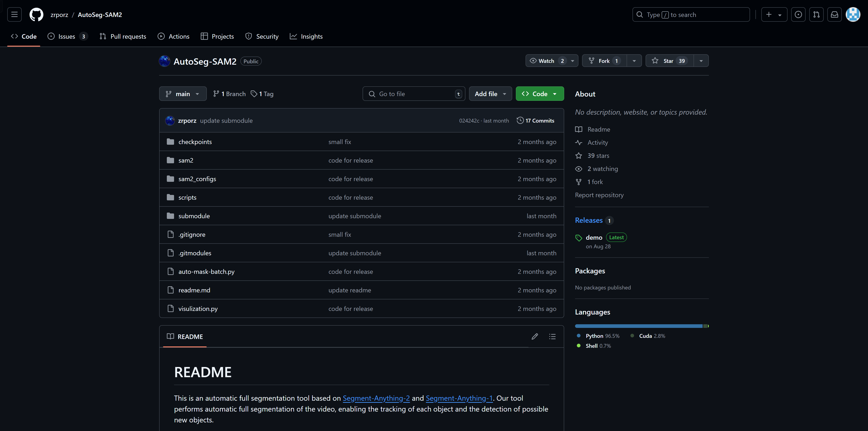Focus the Go to file search field
This screenshot has width=868, height=431.
tap(414, 94)
